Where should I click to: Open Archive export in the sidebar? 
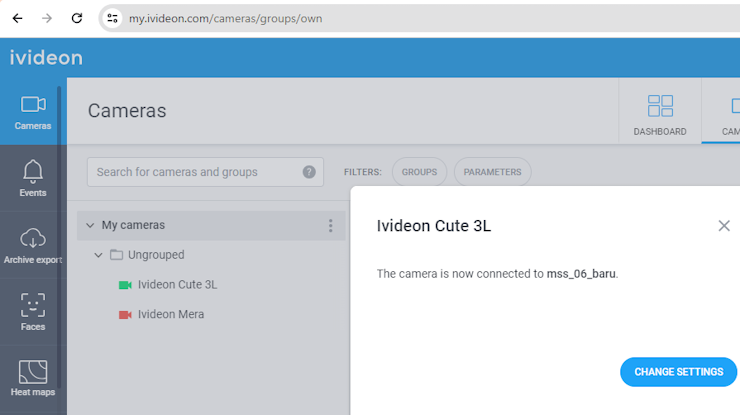click(33, 246)
